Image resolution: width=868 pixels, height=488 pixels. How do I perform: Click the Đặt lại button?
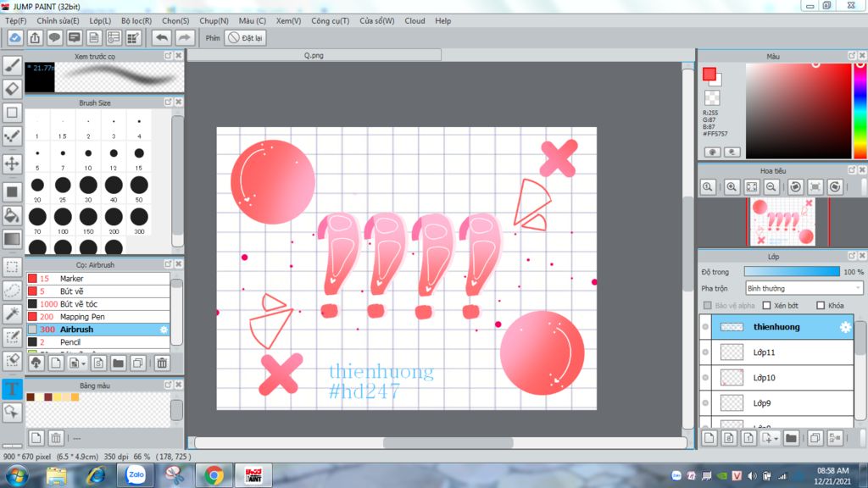pyautogui.click(x=246, y=37)
